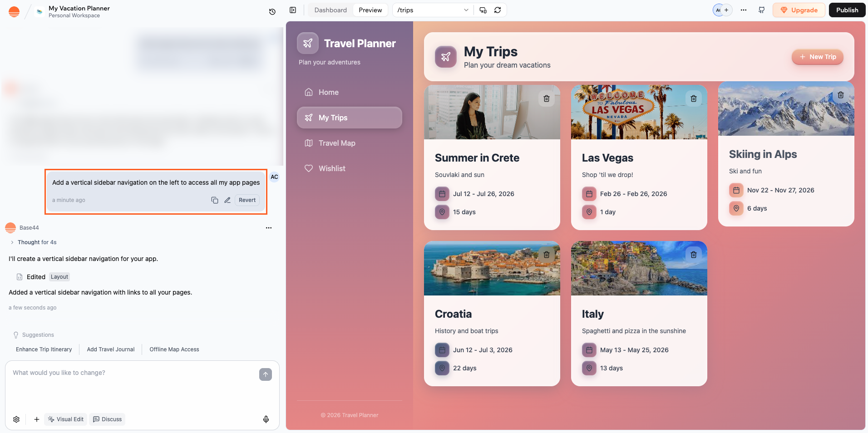
Task: Start voice input with the microphone
Action: pos(266,419)
